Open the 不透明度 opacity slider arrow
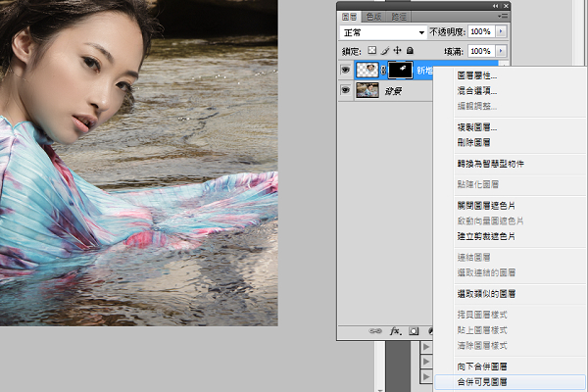Image resolution: width=588 pixels, height=392 pixels. coord(501,32)
